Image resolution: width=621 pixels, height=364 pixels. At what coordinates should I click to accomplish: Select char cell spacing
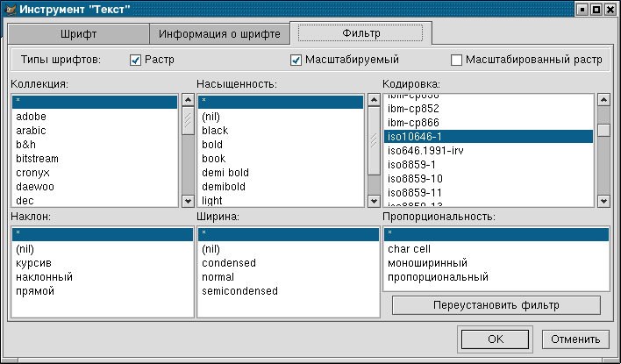pyautogui.click(x=496, y=249)
